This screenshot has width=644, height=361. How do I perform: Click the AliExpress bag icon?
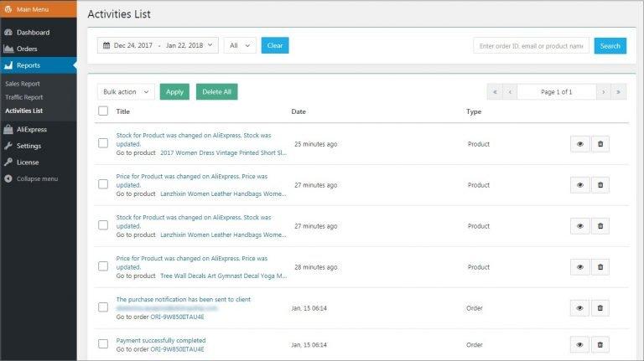8,129
